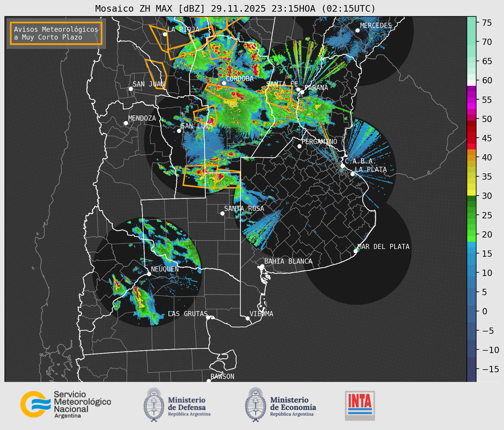Viewport: 504px width, 430px height.
Task: Click the map title with date and time
Action: (235, 9)
